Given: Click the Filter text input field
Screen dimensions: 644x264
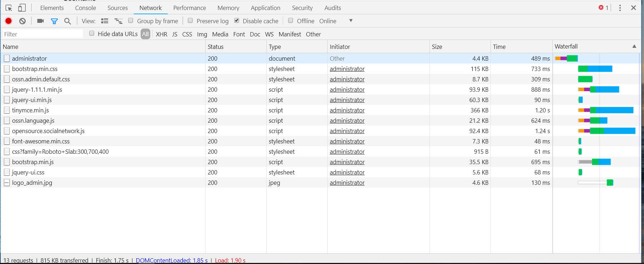Looking at the screenshot, I should tap(43, 34).
